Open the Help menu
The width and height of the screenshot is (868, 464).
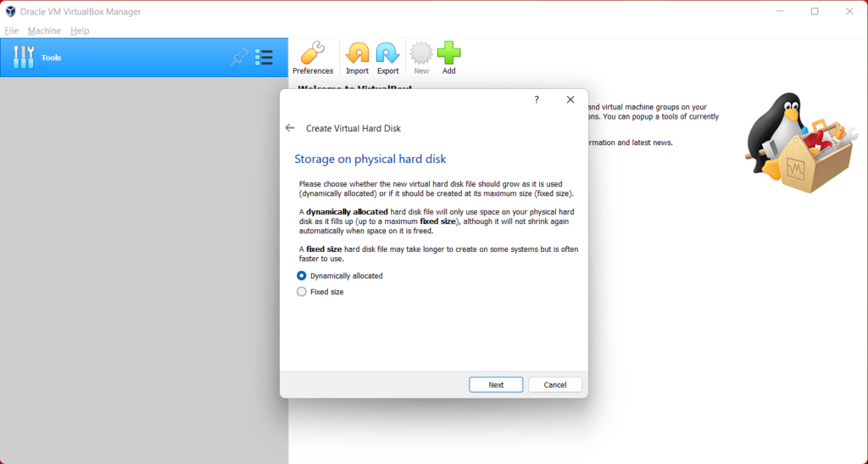pos(80,31)
